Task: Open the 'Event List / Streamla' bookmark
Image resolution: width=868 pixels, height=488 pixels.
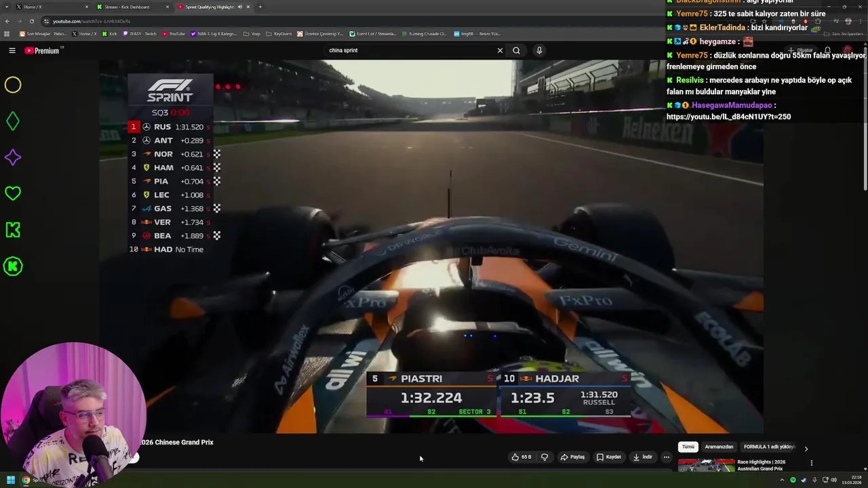Action: tap(373, 33)
